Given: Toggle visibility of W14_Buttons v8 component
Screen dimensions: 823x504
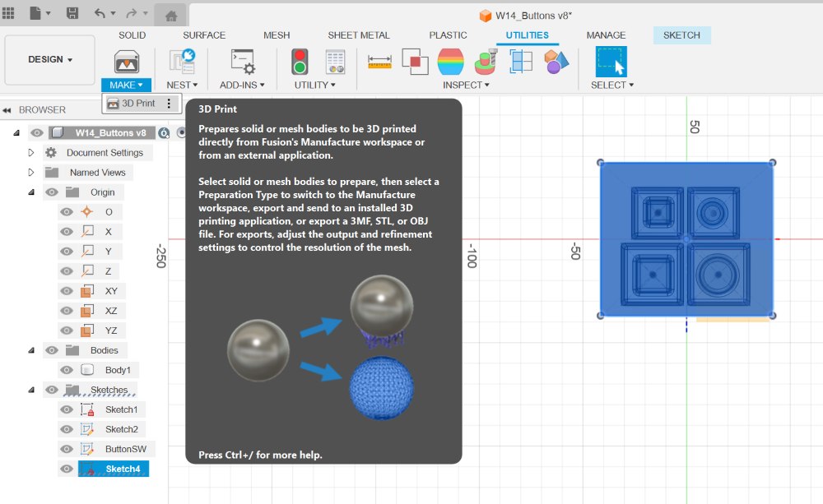Looking at the screenshot, I should [36, 132].
